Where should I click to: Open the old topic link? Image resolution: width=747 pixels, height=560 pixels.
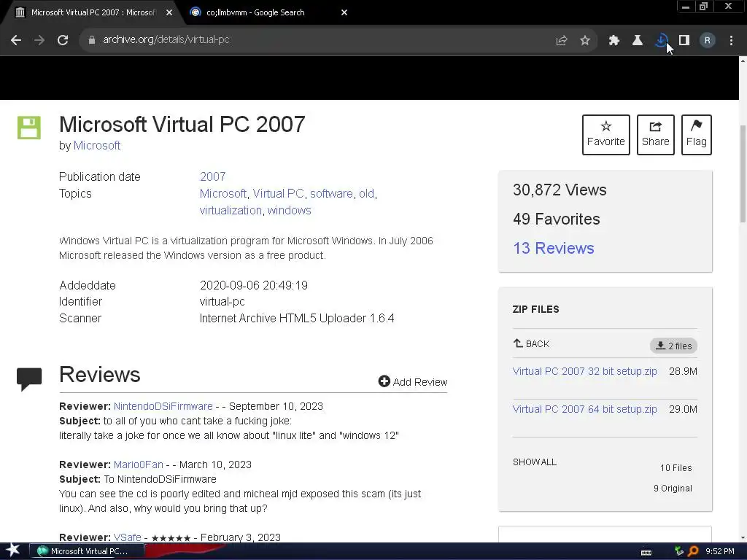[x=366, y=194]
